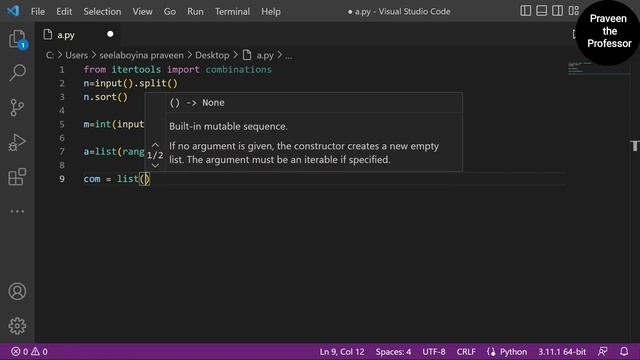This screenshot has height=360, width=640.
Task: Click the Ln 9, Col 12 status item
Action: [x=342, y=351]
